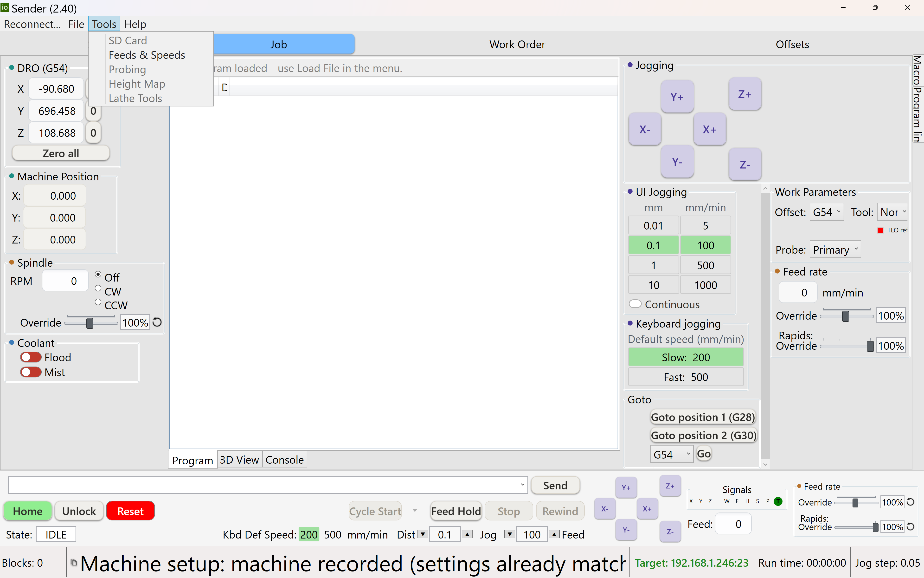Click the Feed rate Override slider in right panel
This screenshot has width=924, height=578.
coord(846,316)
